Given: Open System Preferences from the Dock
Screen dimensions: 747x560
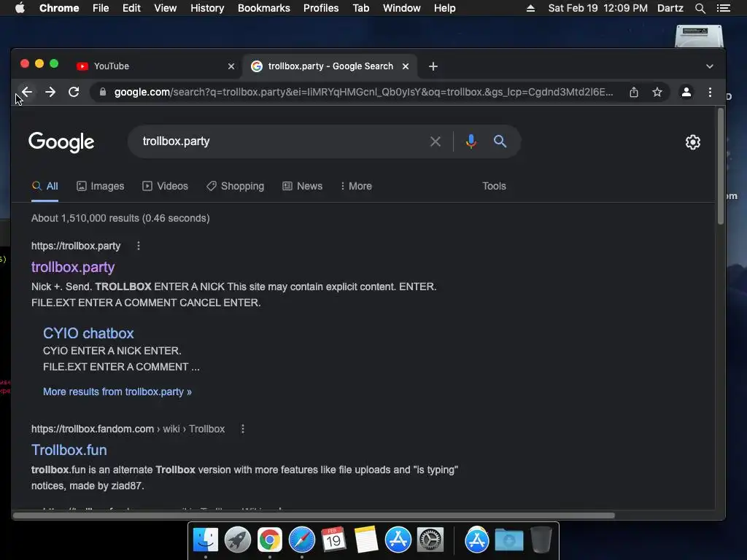Looking at the screenshot, I should 430,540.
